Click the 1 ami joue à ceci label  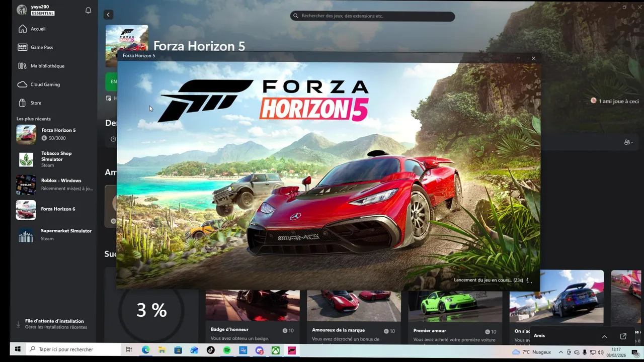pyautogui.click(x=618, y=101)
